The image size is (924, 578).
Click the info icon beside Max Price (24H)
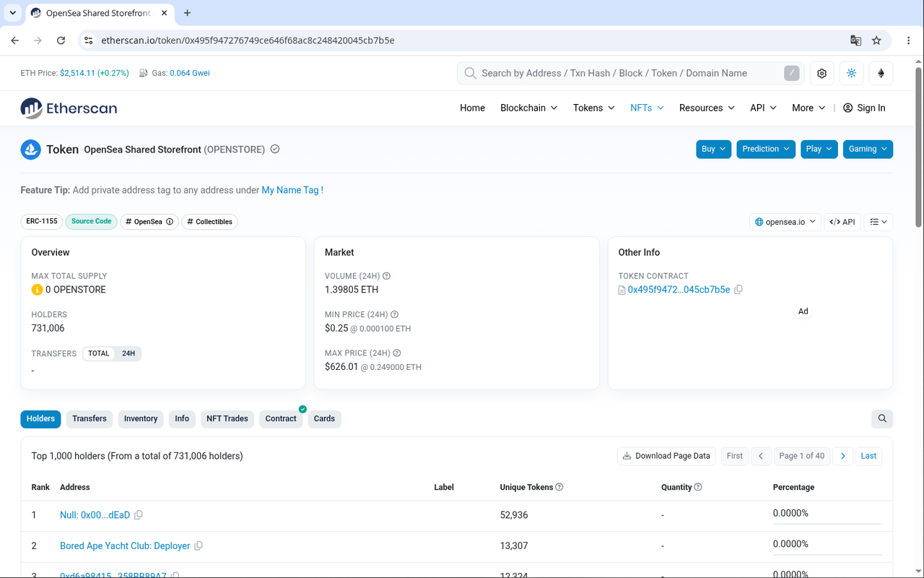[397, 353]
